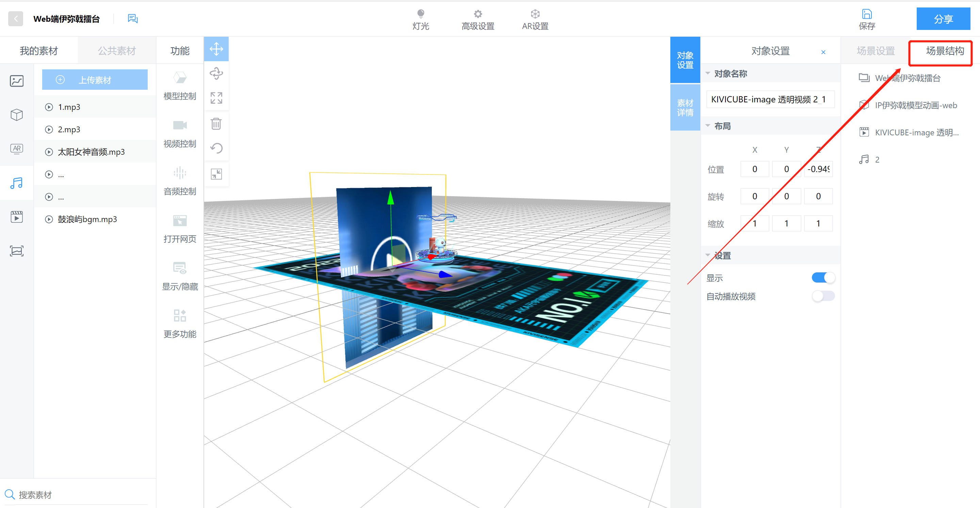
Task: Open the image assets sidebar icon
Action: pos(17,81)
